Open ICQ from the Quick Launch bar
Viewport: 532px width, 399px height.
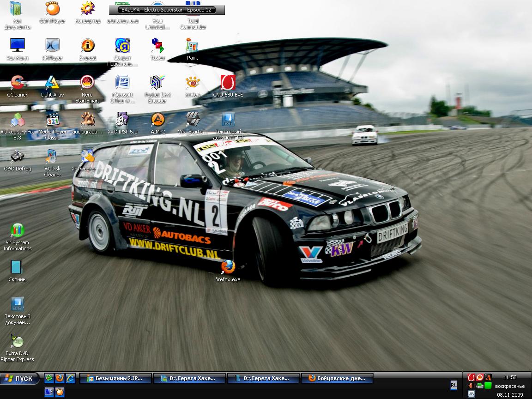(x=49, y=378)
